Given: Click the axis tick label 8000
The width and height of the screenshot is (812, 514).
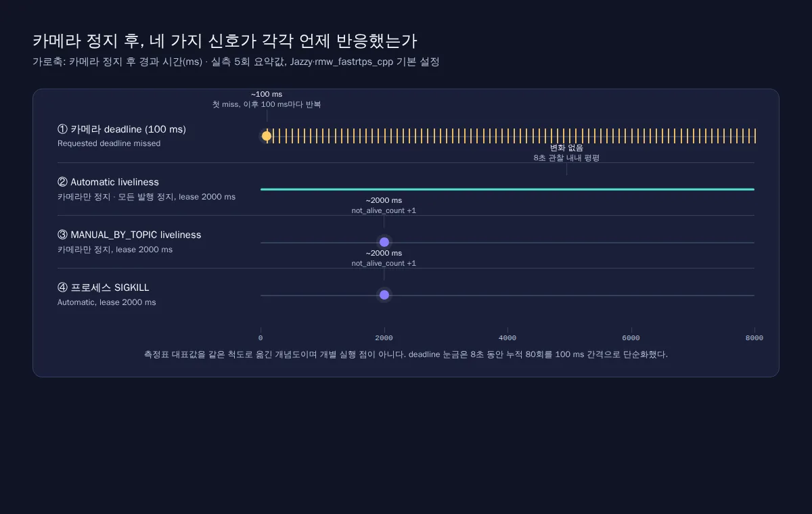Looking at the screenshot, I should click(754, 337).
